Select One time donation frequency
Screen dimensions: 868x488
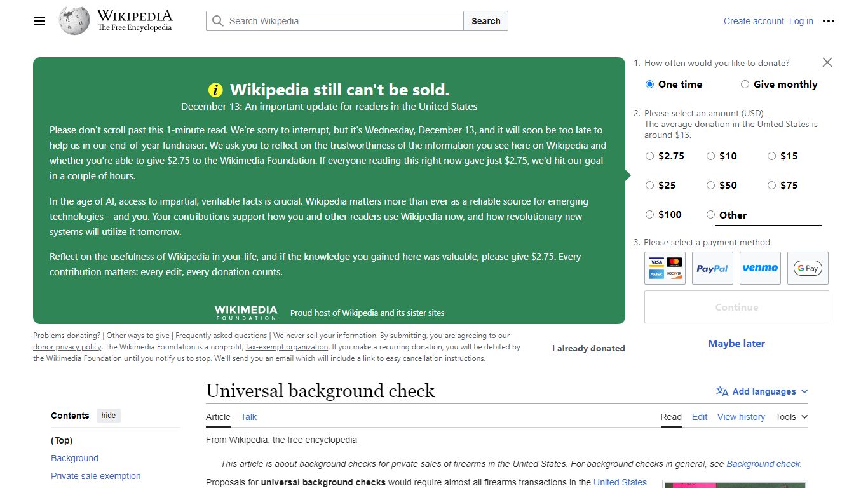coord(649,85)
